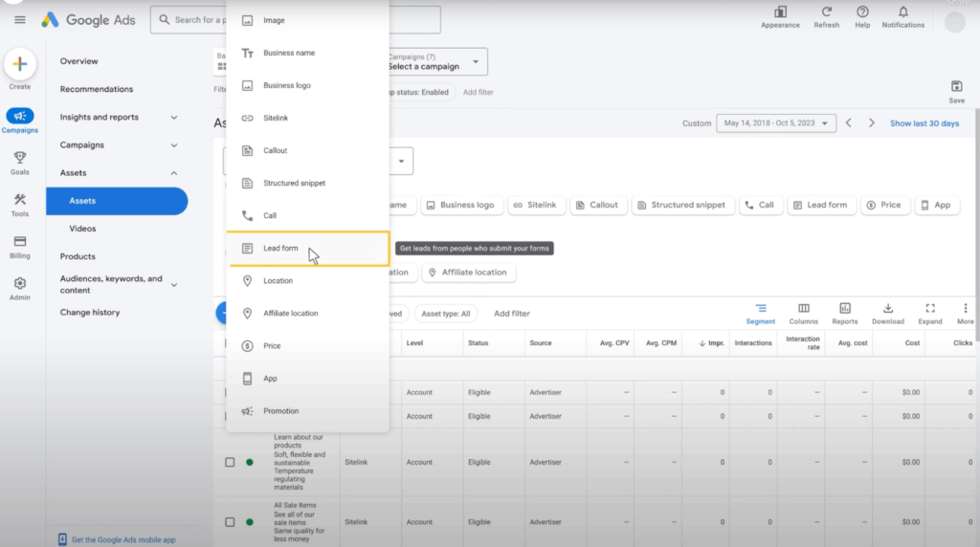The height and width of the screenshot is (547, 980).
Task: Select Call in the asset menu
Action: [307, 215]
